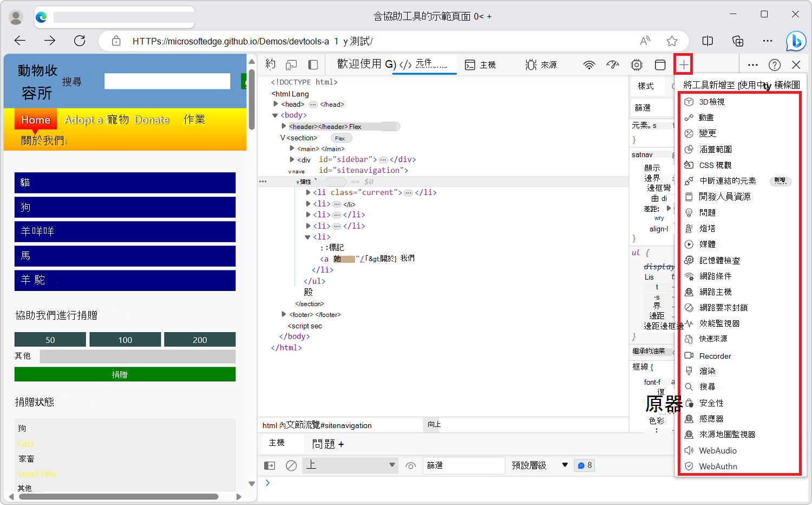Screen dimensions: 812x505
Task: Select 燈塔 from tools menu
Action: 739,228
